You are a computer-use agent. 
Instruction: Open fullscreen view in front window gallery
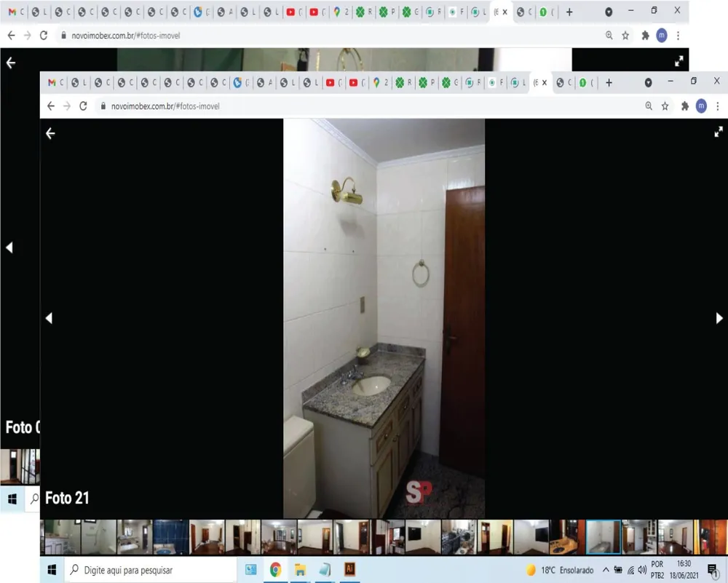[x=719, y=132]
